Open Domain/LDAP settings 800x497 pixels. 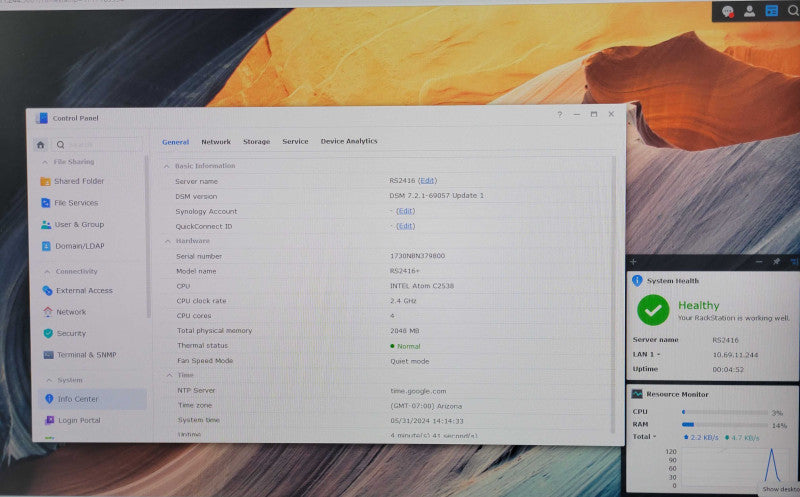tap(73, 246)
